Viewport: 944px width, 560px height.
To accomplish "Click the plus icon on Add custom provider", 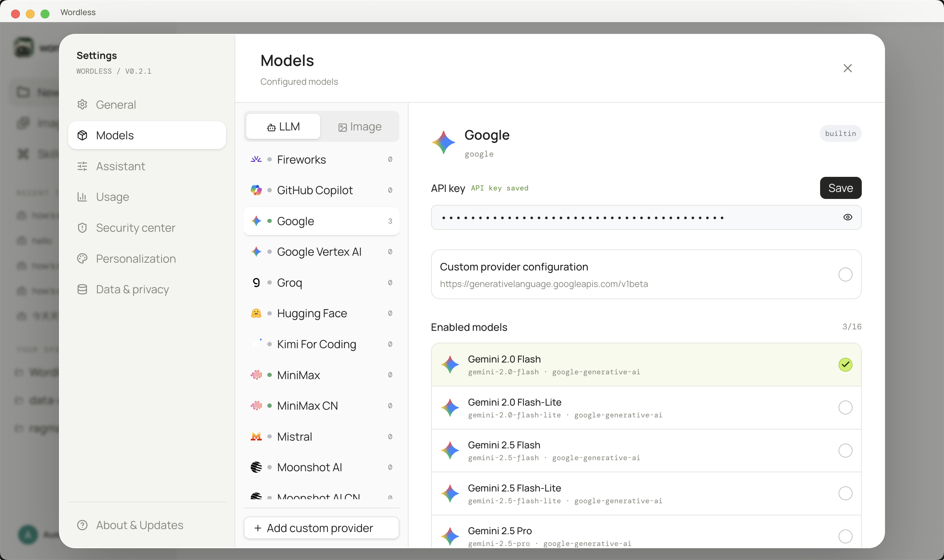I will pyautogui.click(x=258, y=528).
